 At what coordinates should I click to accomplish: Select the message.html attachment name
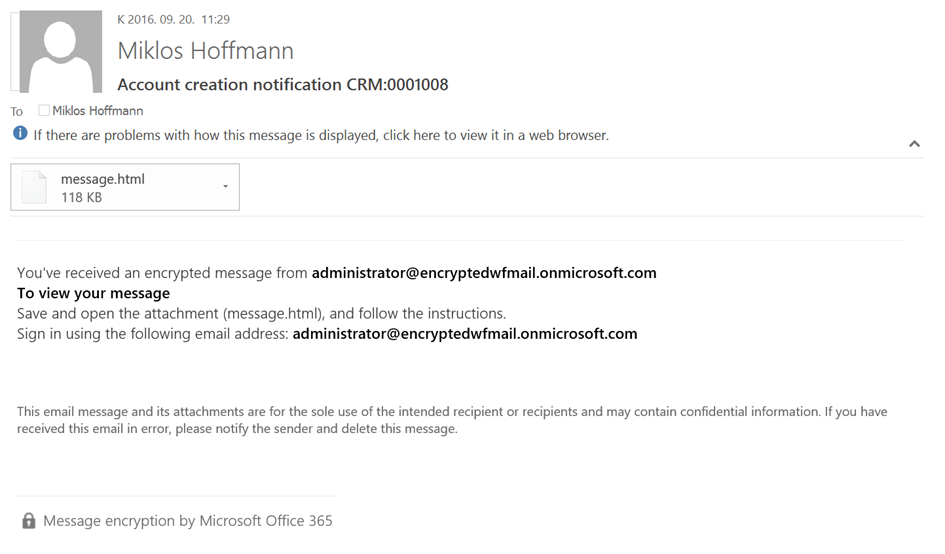[x=102, y=179]
